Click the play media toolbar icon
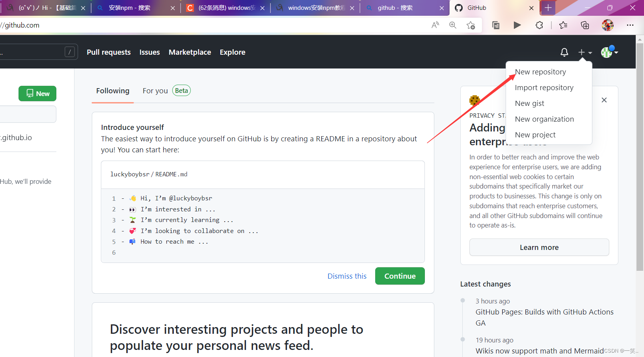 pyautogui.click(x=517, y=25)
